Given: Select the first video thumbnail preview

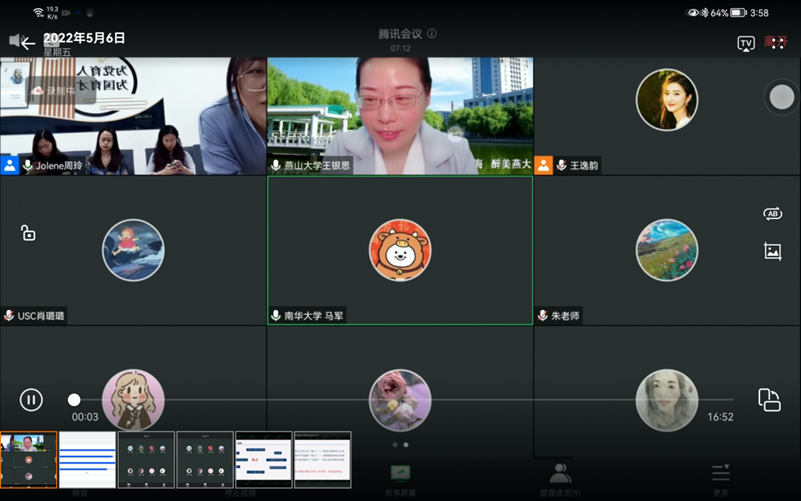Looking at the screenshot, I should (29, 459).
